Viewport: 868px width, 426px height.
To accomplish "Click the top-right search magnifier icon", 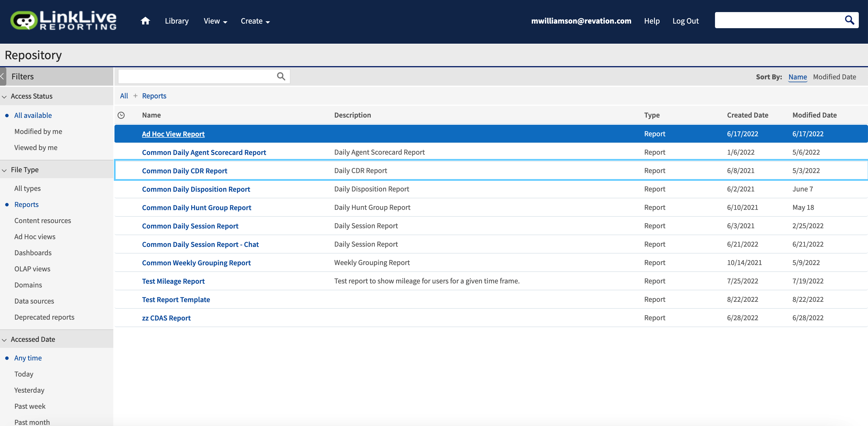I will [849, 20].
